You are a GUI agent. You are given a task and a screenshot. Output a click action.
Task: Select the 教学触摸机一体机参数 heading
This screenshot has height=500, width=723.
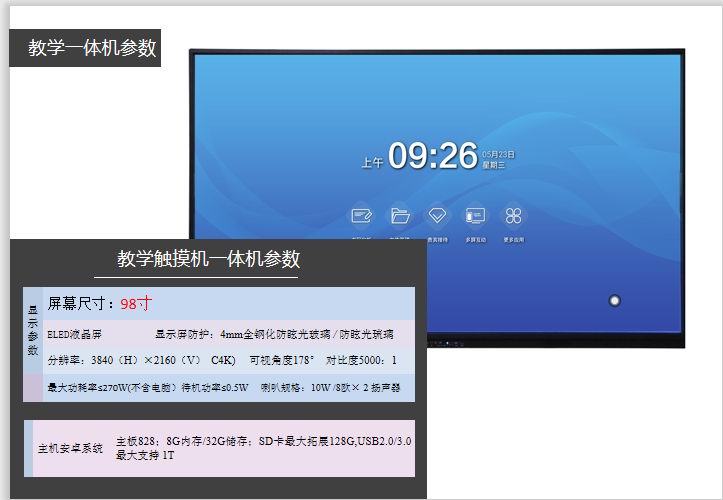tap(208, 259)
